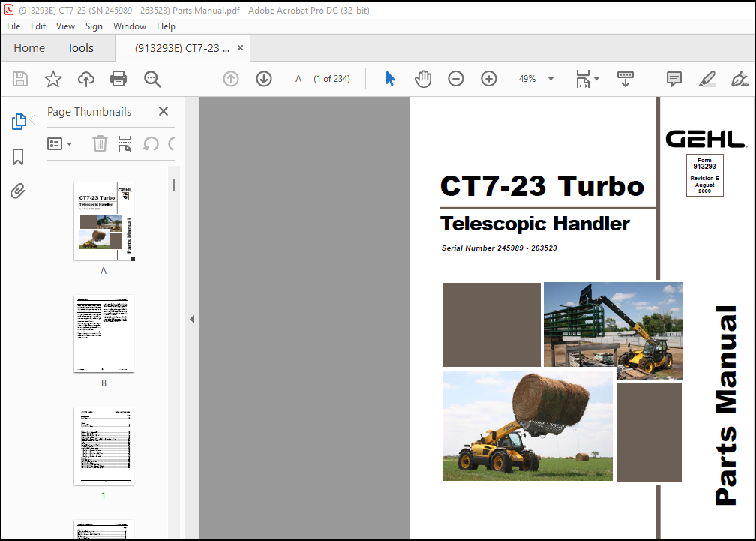Open the View menu
This screenshot has width=756, height=541.
(x=65, y=26)
